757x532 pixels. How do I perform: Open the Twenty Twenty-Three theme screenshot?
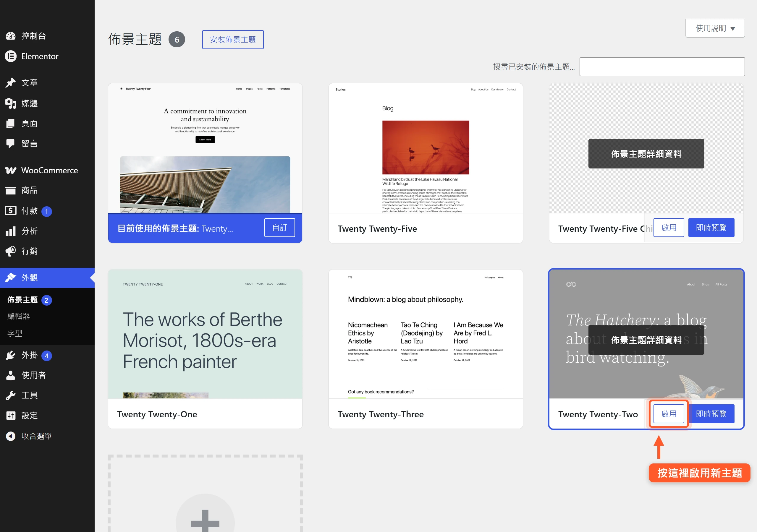[x=426, y=334]
